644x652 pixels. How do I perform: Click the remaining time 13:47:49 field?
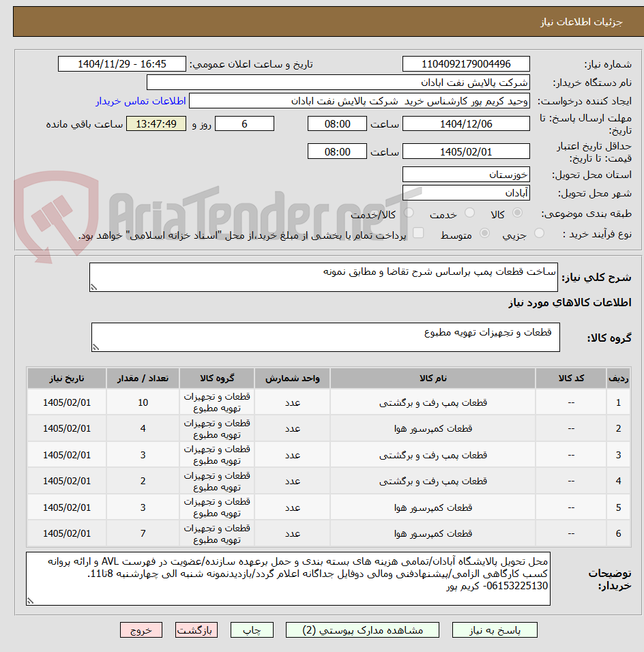pyautogui.click(x=156, y=124)
